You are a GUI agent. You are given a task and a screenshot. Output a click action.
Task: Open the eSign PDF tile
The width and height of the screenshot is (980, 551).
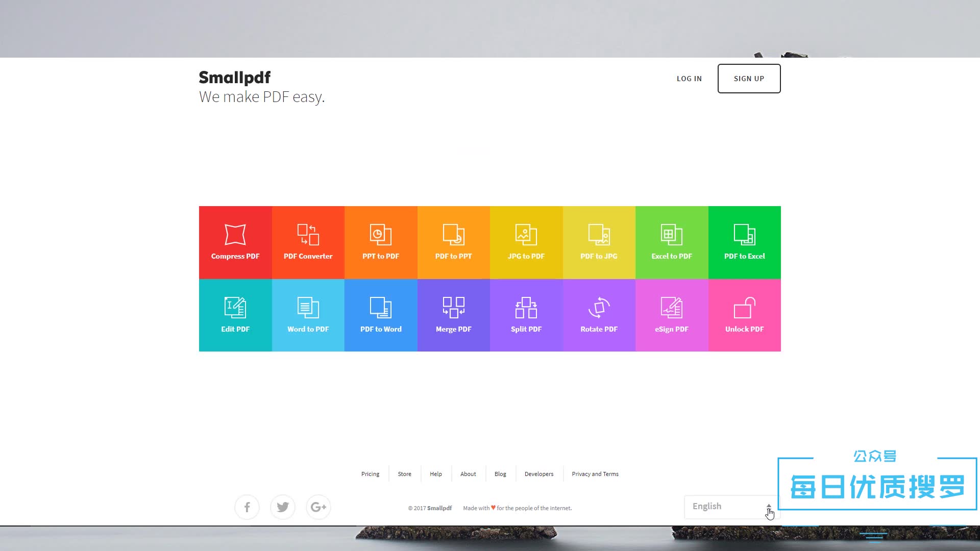(x=672, y=315)
